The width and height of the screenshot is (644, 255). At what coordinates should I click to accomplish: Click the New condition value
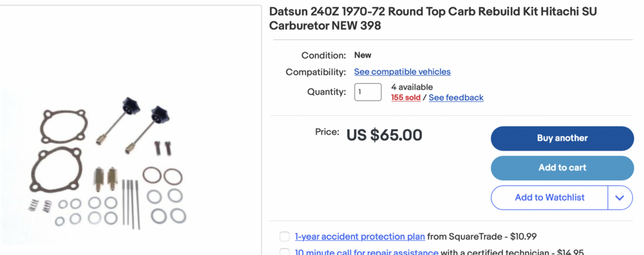point(363,55)
